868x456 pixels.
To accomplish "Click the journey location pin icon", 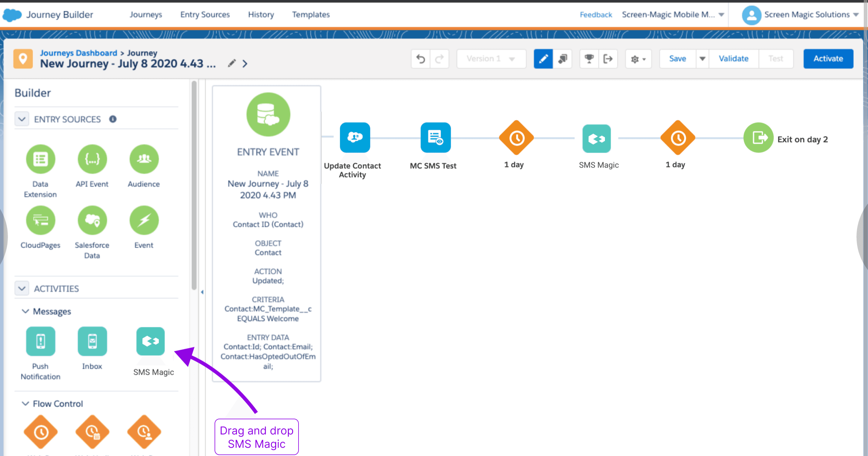I will 23,59.
